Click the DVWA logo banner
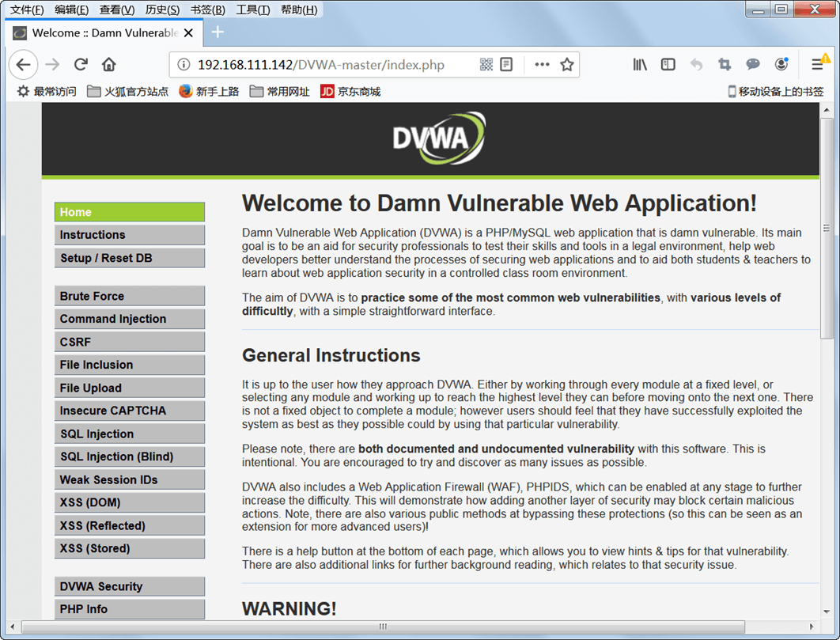This screenshot has width=840, height=640. pos(439,138)
